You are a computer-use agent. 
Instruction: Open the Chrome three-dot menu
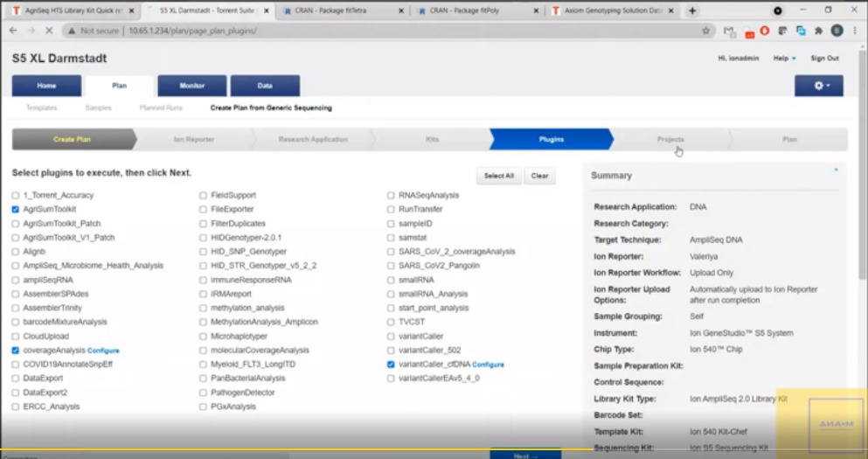[x=855, y=31]
